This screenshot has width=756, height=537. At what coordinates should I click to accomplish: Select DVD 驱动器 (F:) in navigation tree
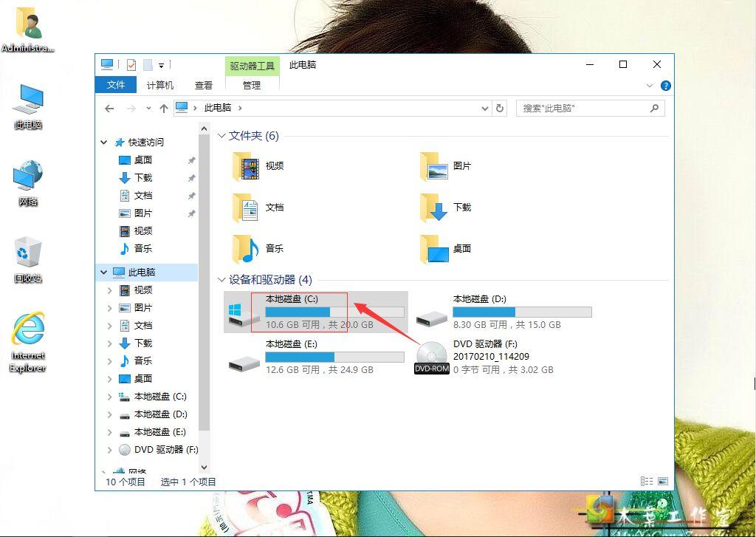[167, 450]
